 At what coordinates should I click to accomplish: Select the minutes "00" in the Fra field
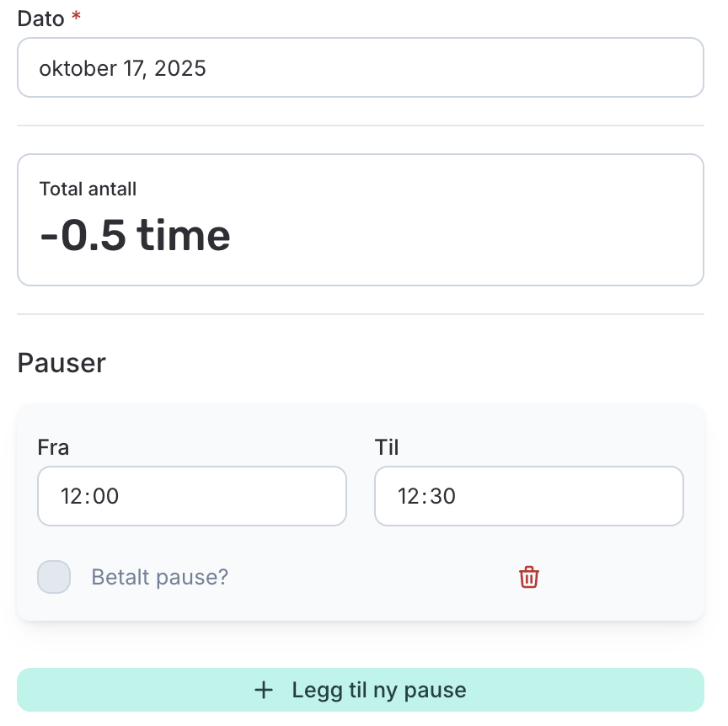106,496
